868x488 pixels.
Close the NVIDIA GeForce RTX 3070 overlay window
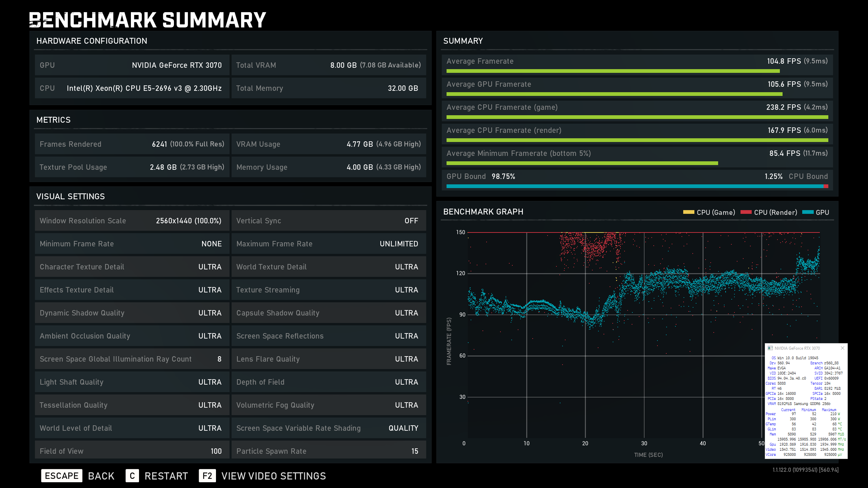tap(843, 348)
